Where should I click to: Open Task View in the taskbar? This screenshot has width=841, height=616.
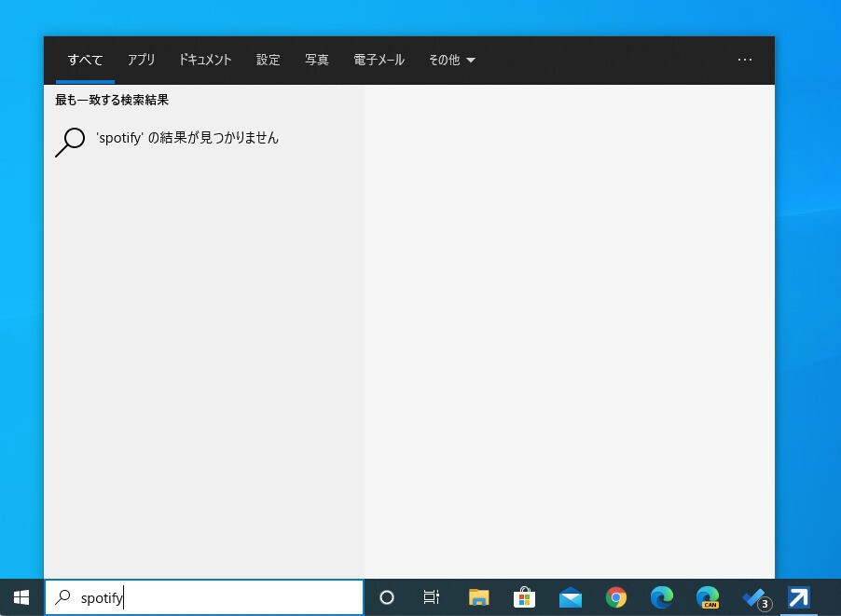coord(432,597)
